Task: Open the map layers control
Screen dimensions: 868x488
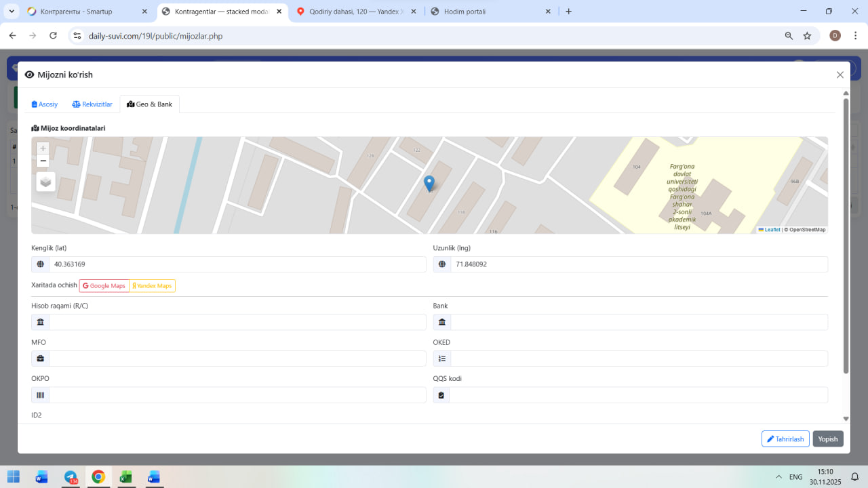Action: pos(45,182)
